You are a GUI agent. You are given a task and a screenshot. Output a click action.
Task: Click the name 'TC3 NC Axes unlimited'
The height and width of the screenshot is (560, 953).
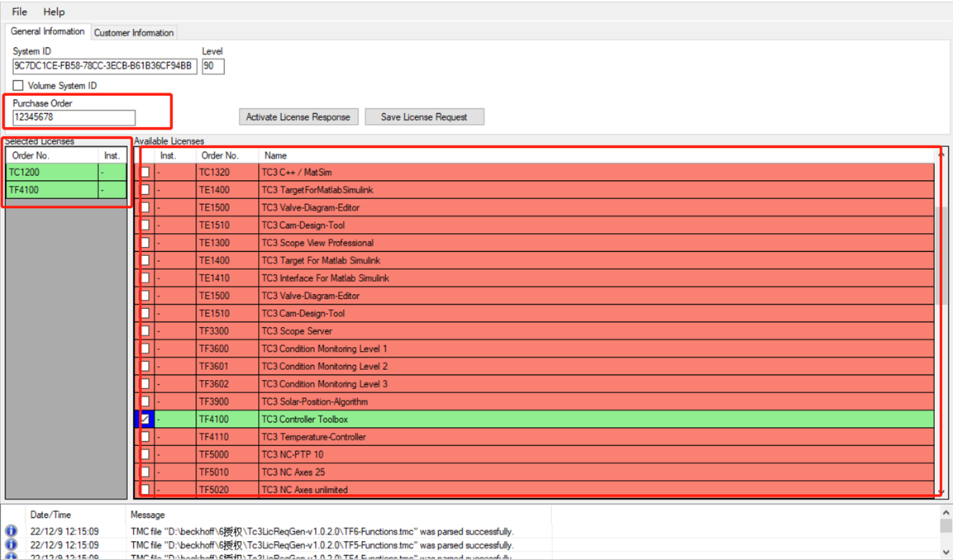(x=304, y=490)
